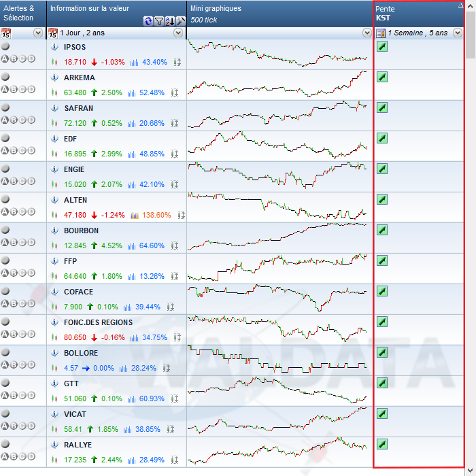Toggle the alert ball for IPSOS
This screenshot has height=476, width=476.
tap(5, 46)
